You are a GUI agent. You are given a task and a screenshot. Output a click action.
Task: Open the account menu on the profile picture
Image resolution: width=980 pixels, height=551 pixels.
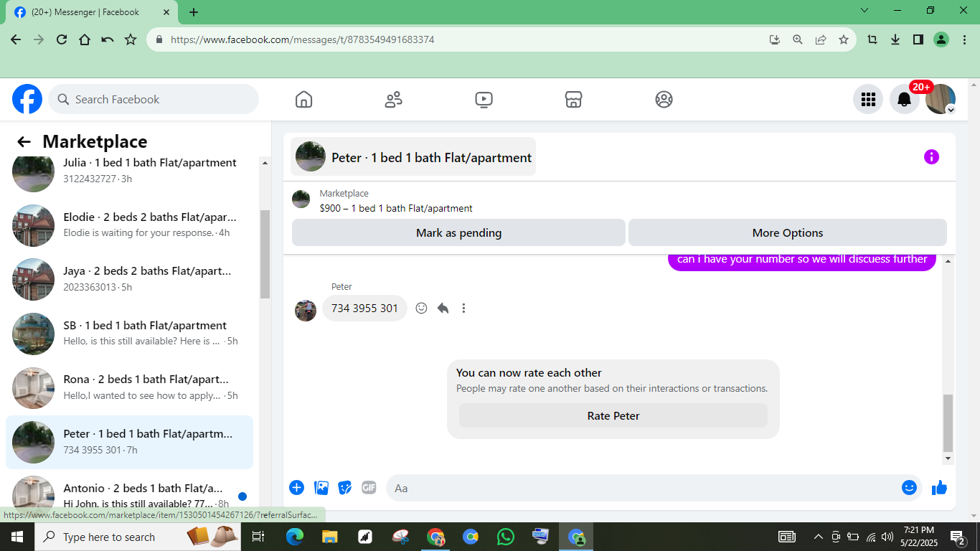(x=941, y=99)
